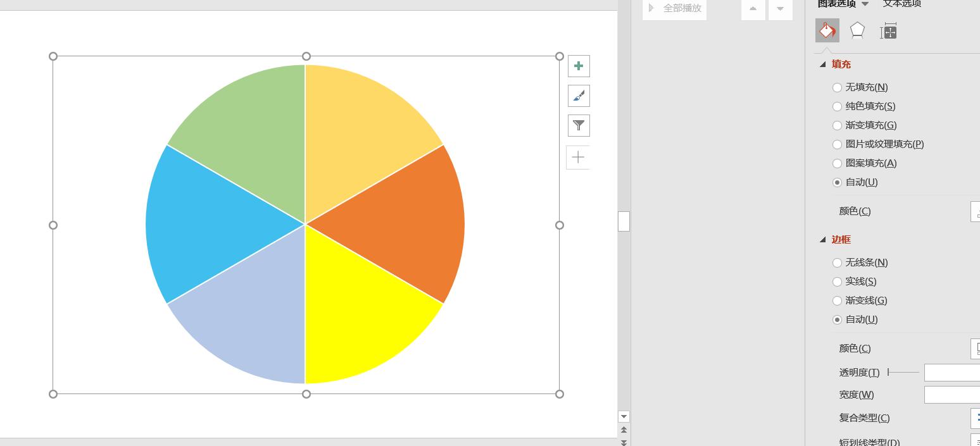Image resolution: width=980 pixels, height=446 pixels.
Task: Switch to 文本选项 tab
Action: [902, 3]
